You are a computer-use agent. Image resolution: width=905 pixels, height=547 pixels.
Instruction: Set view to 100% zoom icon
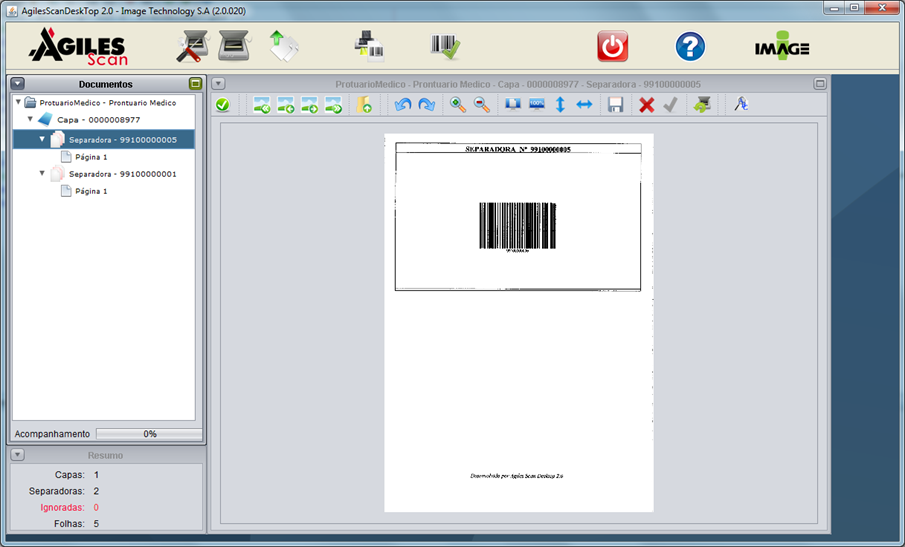(537, 104)
